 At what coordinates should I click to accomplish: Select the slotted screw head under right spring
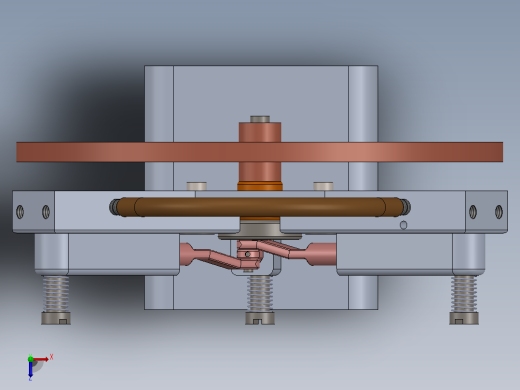click(x=464, y=318)
